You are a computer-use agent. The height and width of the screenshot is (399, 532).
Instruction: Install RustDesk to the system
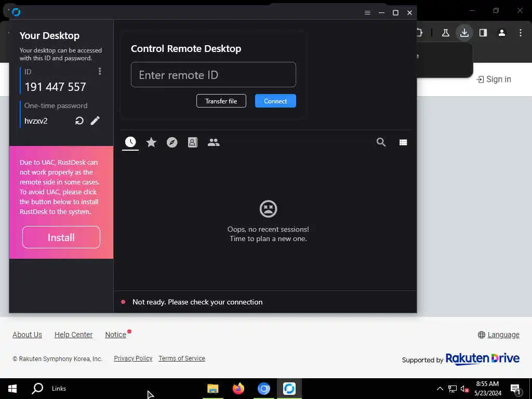pyautogui.click(x=61, y=237)
